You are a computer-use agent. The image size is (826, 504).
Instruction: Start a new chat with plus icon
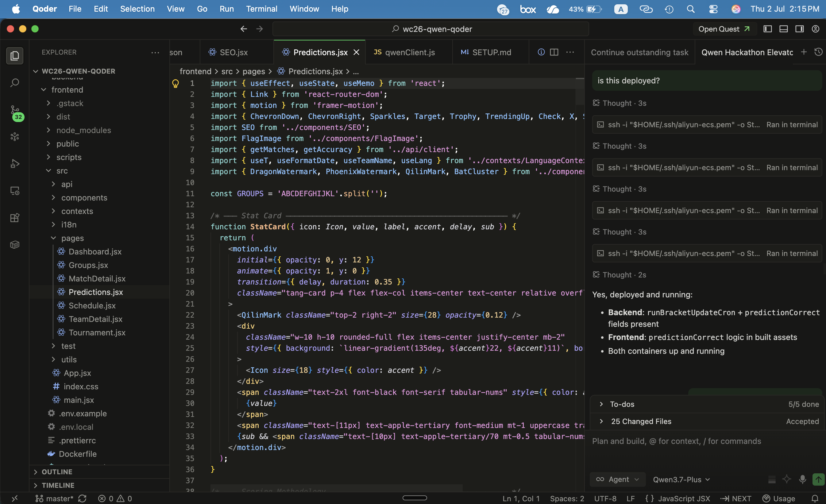tap(804, 52)
